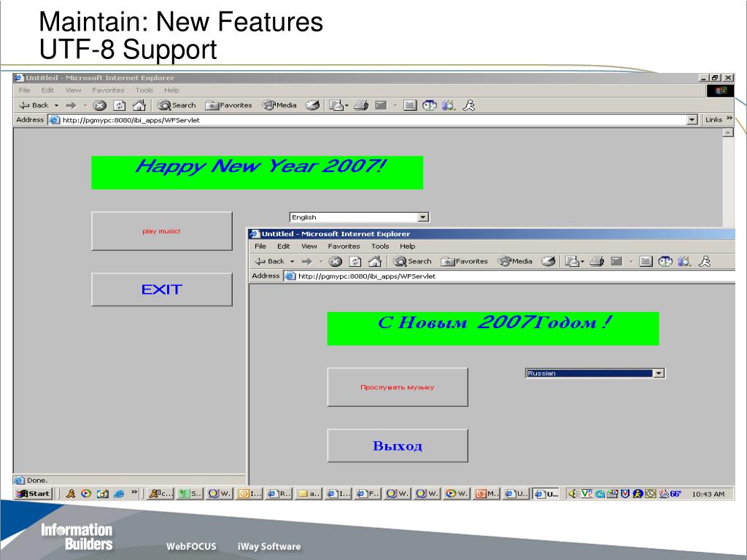
Task: Open Help menu in front Russian window
Action: click(407, 246)
